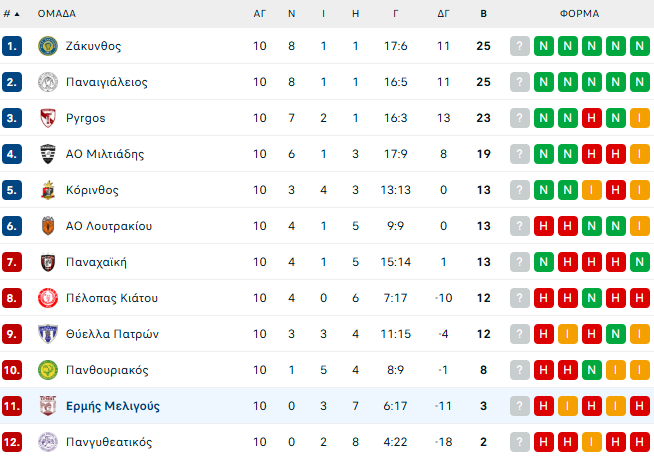The height and width of the screenshot is (459, 654).
Task: Click the grey question mark in Ζάκυνθος form
Action: [x=519, y=46]
